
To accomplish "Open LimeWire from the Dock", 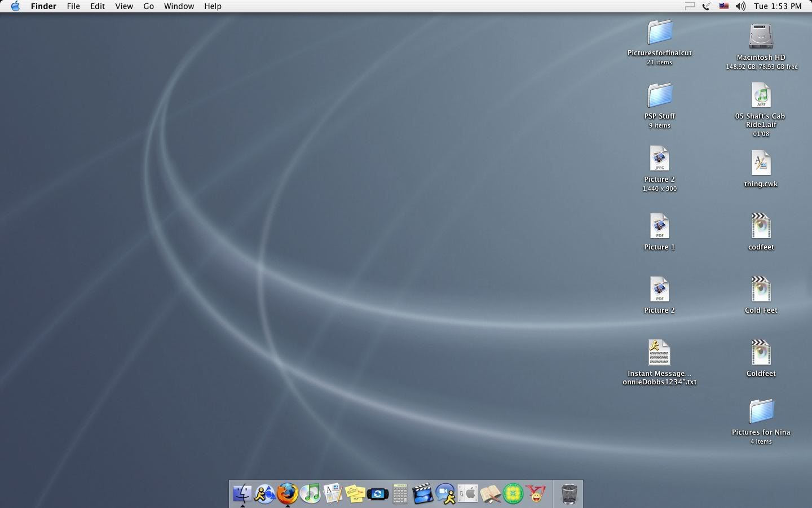I will [x=513, y=494].
